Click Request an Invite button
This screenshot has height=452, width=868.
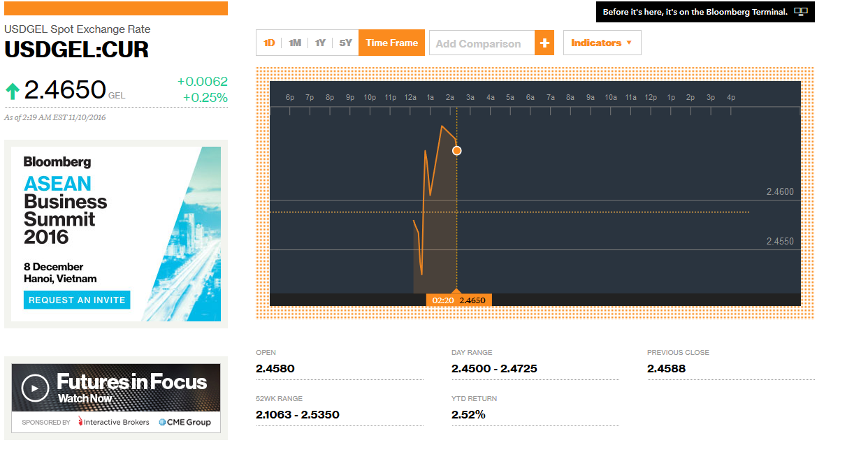pos(77,300)
